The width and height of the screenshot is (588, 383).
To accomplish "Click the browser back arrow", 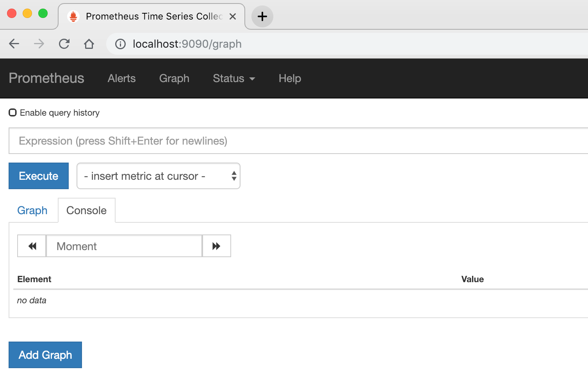I will (x=14, y=44).
